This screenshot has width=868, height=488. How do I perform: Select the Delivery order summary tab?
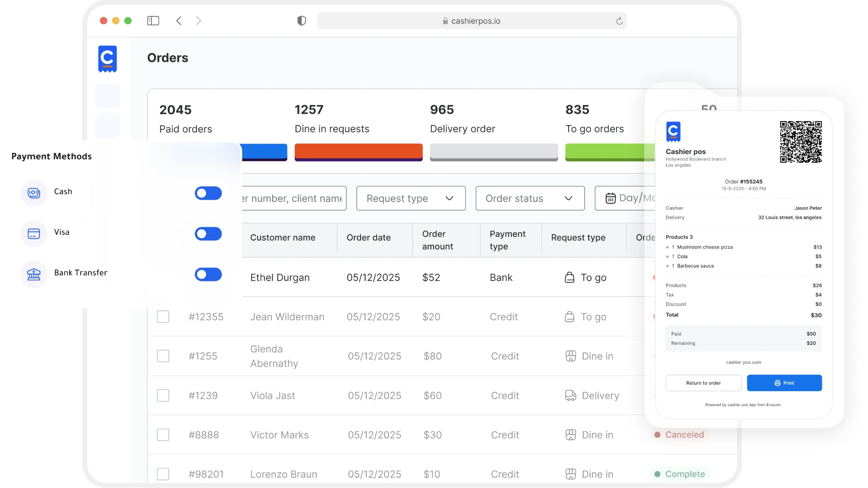[x=494, y=132]
